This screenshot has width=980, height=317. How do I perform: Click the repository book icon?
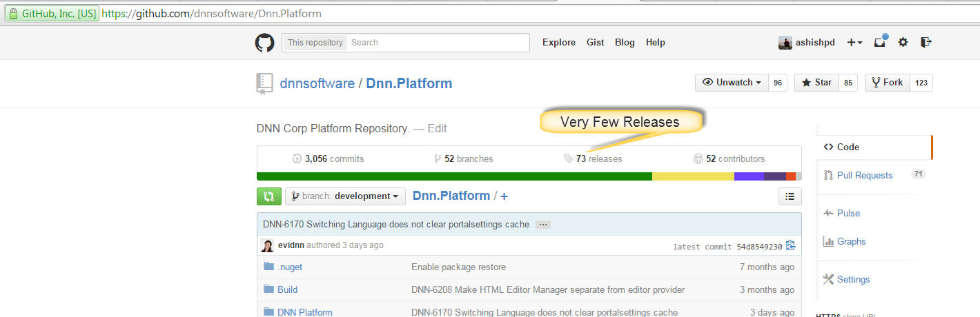click(264, 83)
